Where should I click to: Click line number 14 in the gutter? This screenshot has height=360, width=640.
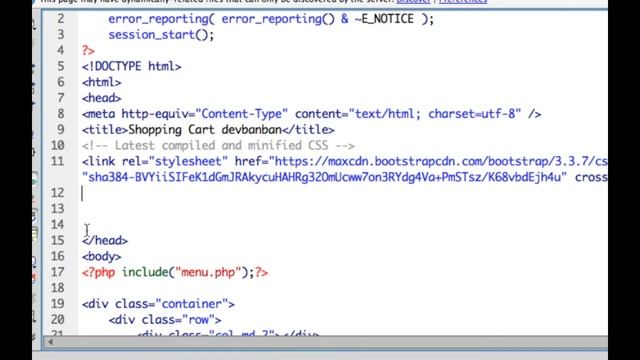[x=58, y=225]
